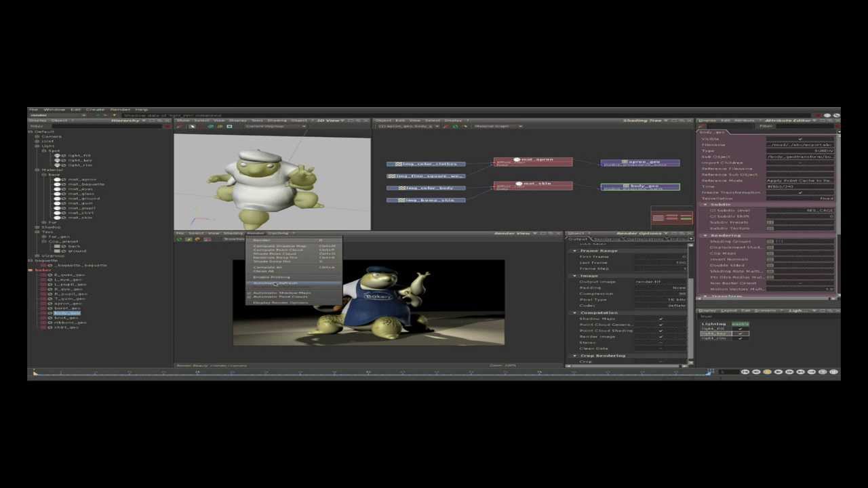This screenshot has width=868, height=488.
Task: Toggle the Render Image checkbox
Action: click(x=660, y=337)
